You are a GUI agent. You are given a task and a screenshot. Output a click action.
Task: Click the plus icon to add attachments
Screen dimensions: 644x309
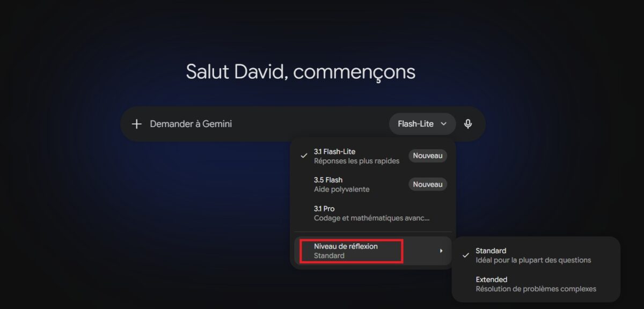pyautogui.click(x=137, y=124)
